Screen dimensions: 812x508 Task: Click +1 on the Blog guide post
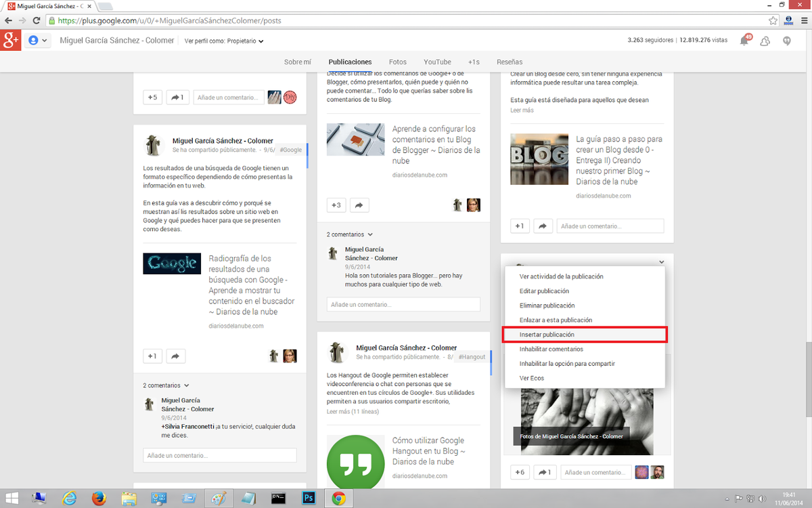519,226
